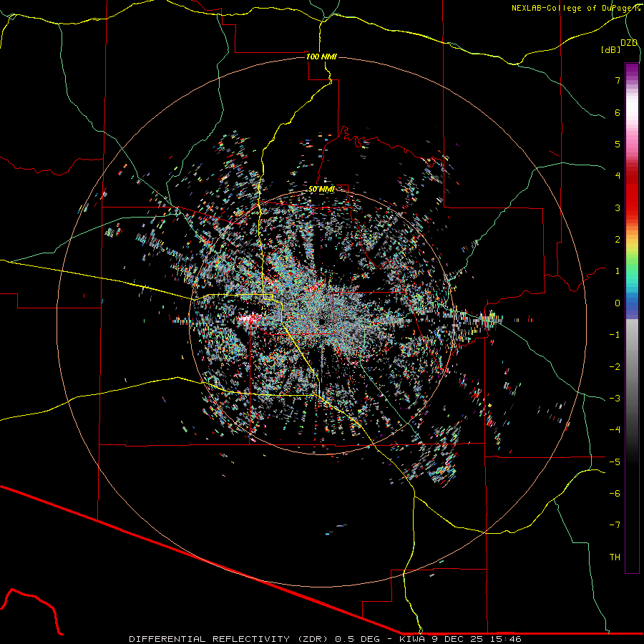
Task: Click the 4 dB value on color scale
Action: [x=618, y=176]
